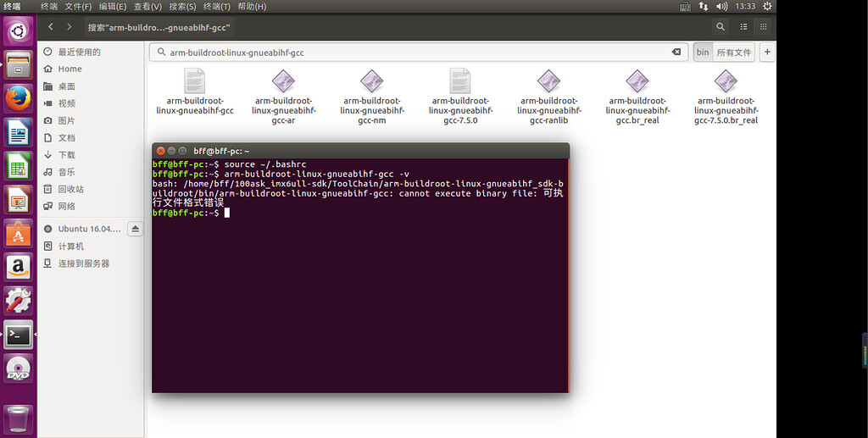Select file arm-buildroot-linux-gnueabihf-gcc-nm
The height and width of the screenshot is (438, 868).
point(372,97)
